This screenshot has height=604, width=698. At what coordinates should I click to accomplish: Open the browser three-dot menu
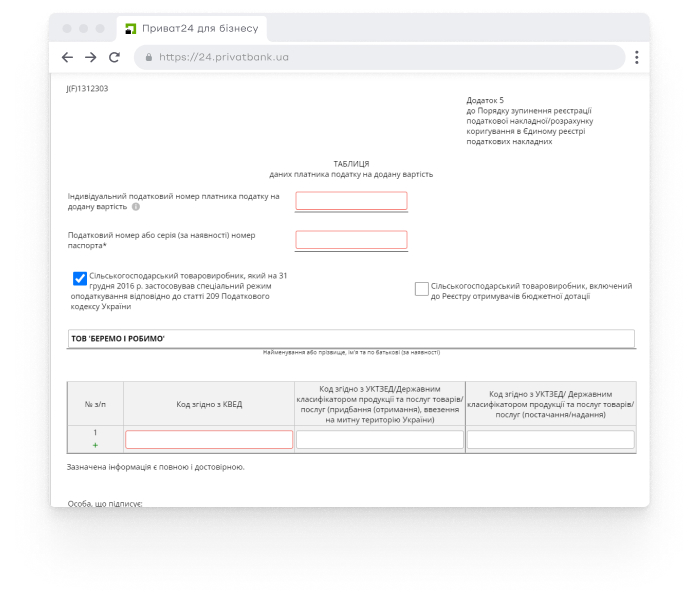[636, 58]
